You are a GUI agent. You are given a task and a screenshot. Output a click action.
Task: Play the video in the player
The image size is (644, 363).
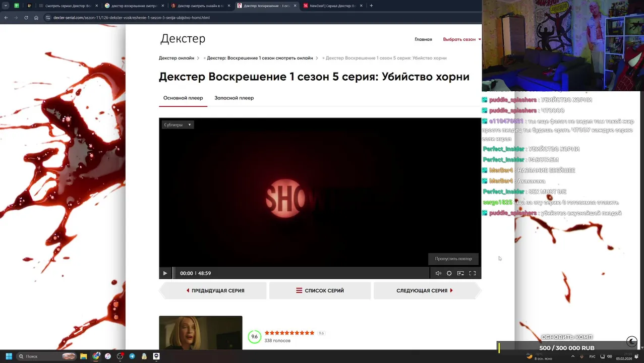tap(165, 273)
